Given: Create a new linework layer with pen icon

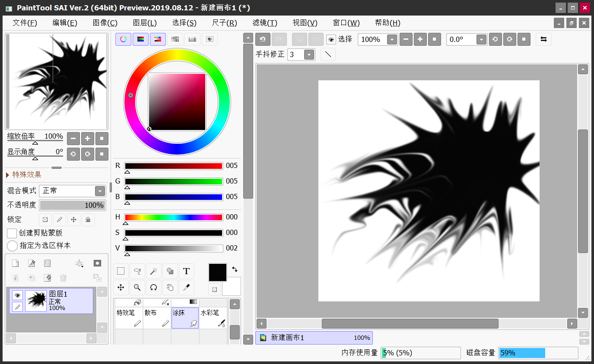Looking at the screenshot, I should coord(32,263).
